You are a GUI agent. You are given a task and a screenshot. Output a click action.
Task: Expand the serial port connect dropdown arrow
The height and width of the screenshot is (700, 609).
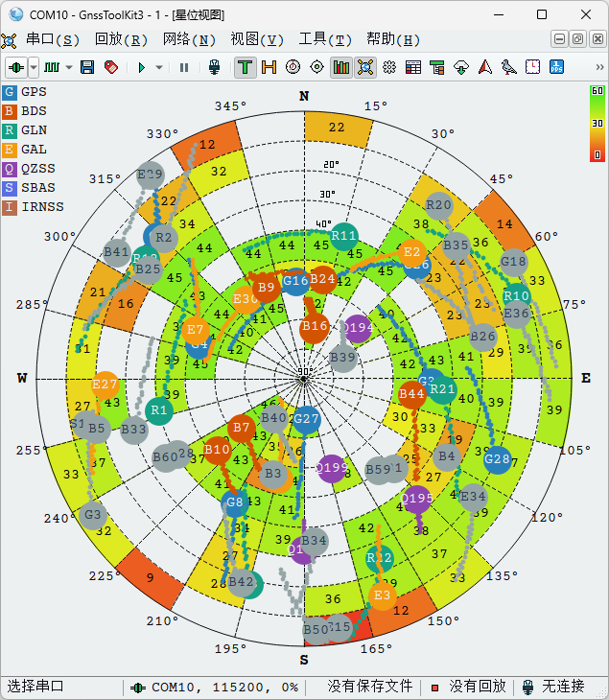click(34, 67)
